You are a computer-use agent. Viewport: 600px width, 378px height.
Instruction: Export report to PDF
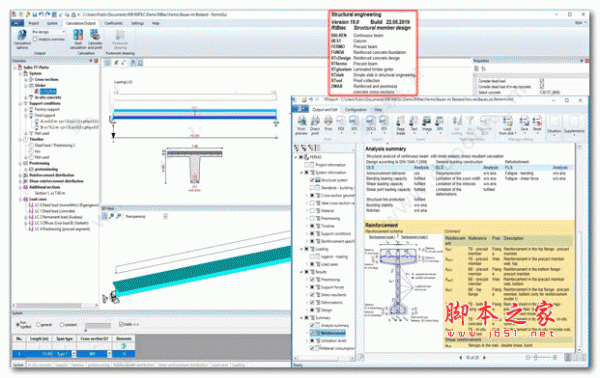(341, 124)
